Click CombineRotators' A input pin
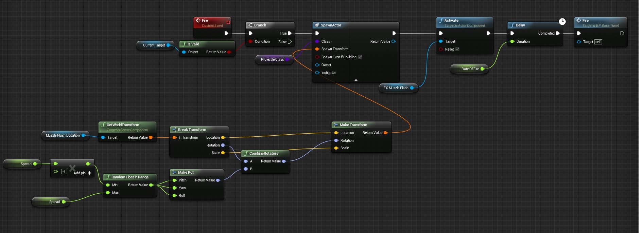The width and height of the screenshot is (644, 233). 246,161
